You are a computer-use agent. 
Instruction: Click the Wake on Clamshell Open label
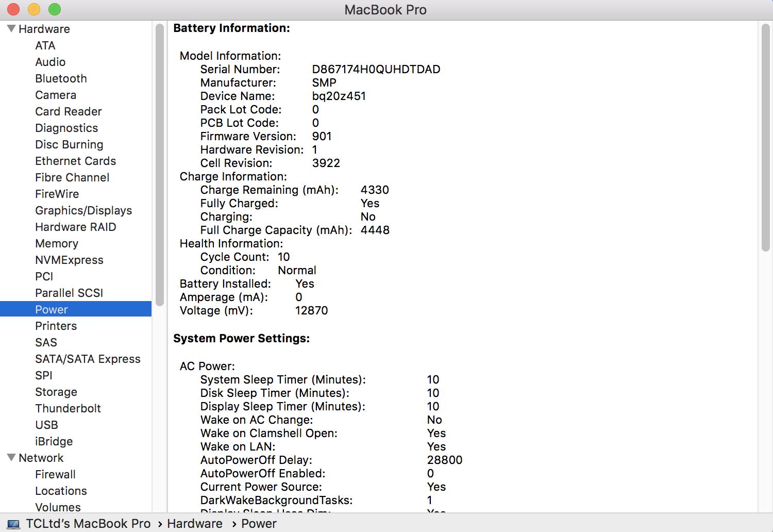[269, 433]
